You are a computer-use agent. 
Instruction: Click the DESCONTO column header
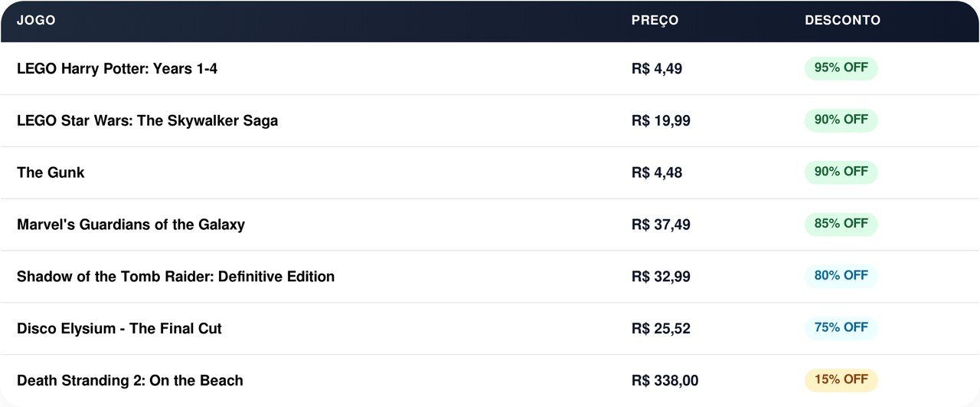point(842,21)
